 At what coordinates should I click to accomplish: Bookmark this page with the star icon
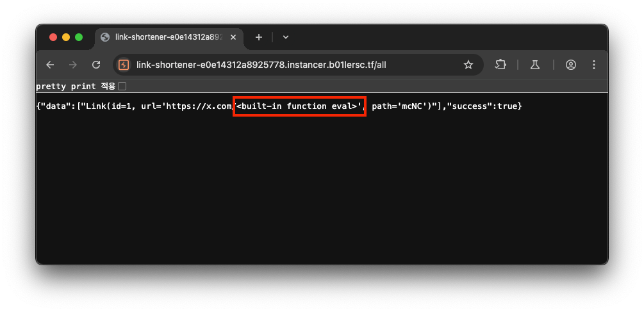(468, 65)
